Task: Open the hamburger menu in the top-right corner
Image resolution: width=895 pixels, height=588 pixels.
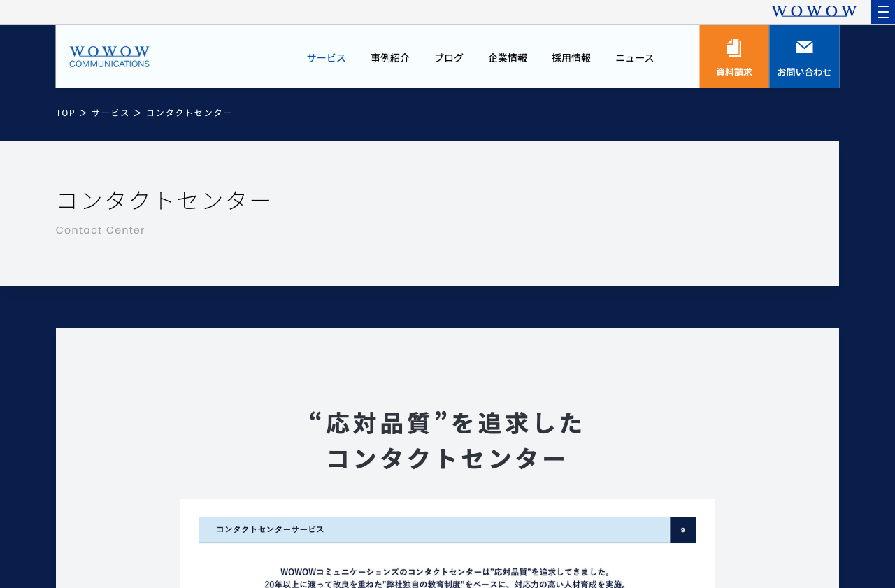Action: point(882,11)
